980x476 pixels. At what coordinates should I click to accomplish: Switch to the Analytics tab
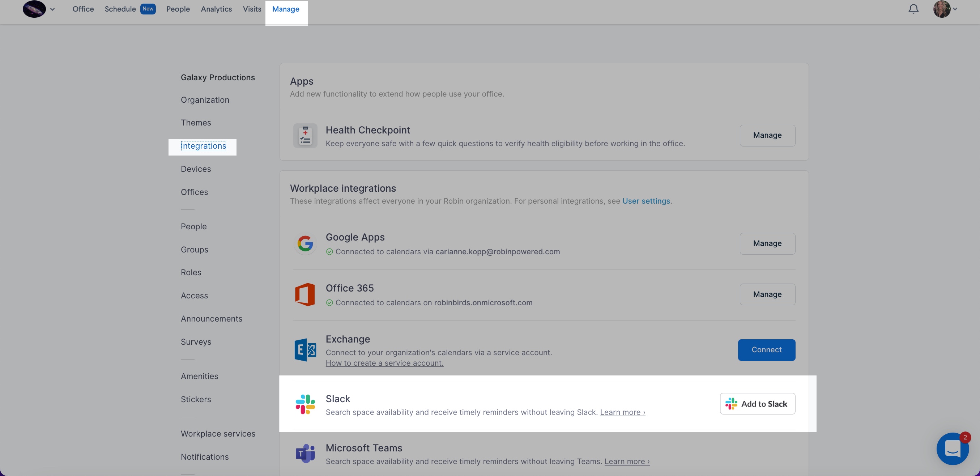point(216,9)
